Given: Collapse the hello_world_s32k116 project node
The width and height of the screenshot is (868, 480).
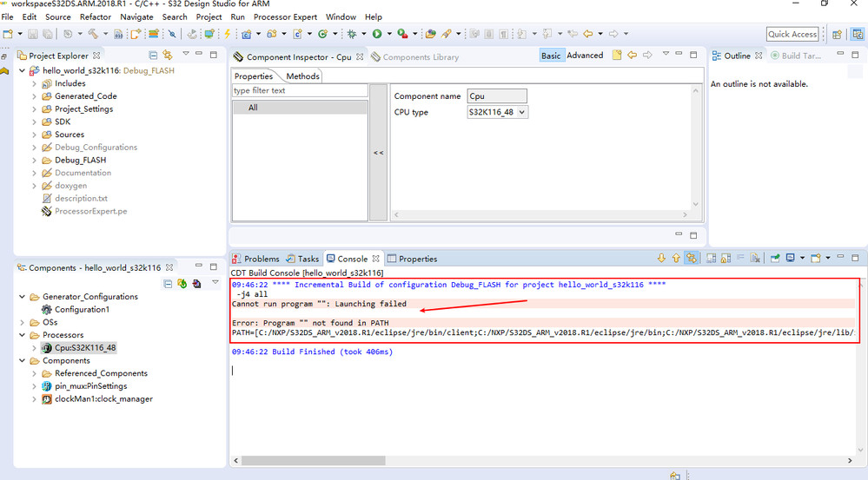Looking at the screenshot, I should [22, 71].
